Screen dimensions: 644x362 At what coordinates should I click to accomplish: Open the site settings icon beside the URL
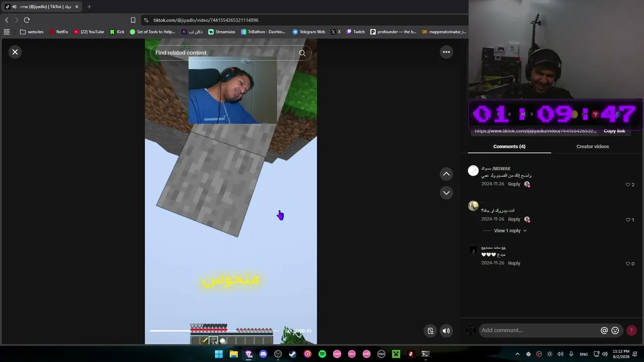pyautogui.click(x=146, y=20)
